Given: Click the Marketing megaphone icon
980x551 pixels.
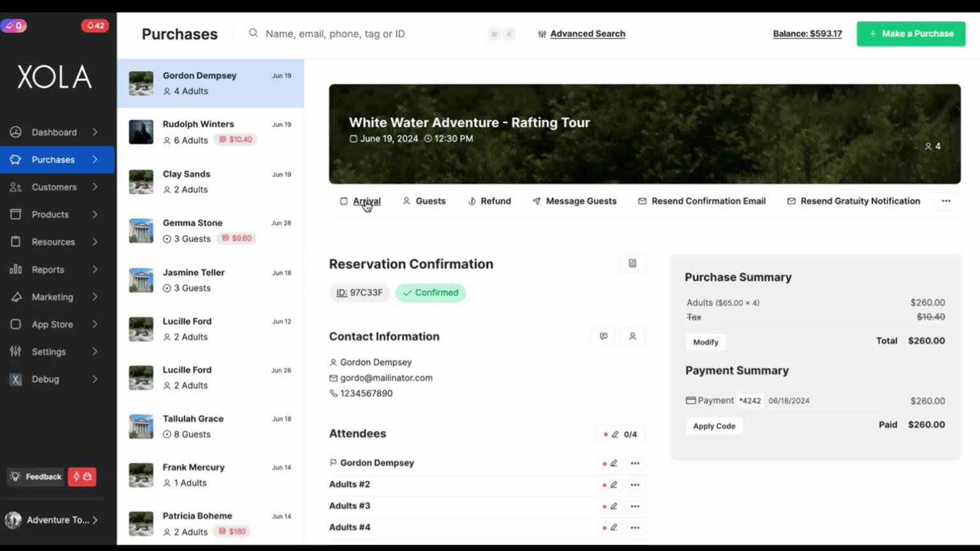Looking at the screenshot, I should click(16, 297).
